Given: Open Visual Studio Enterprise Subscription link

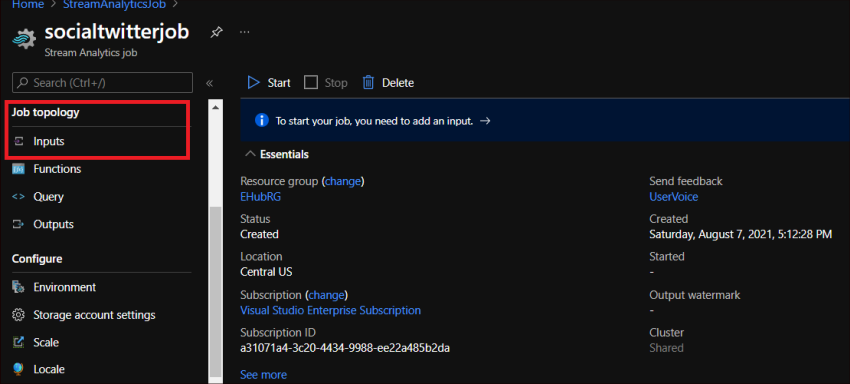Looking at the screenshot, I should (330, 311).
